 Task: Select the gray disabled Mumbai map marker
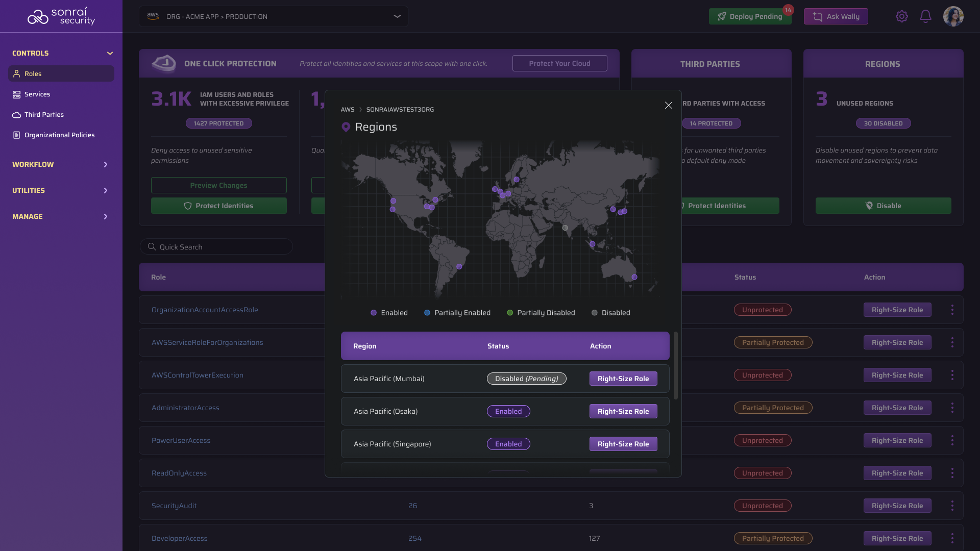565,228
